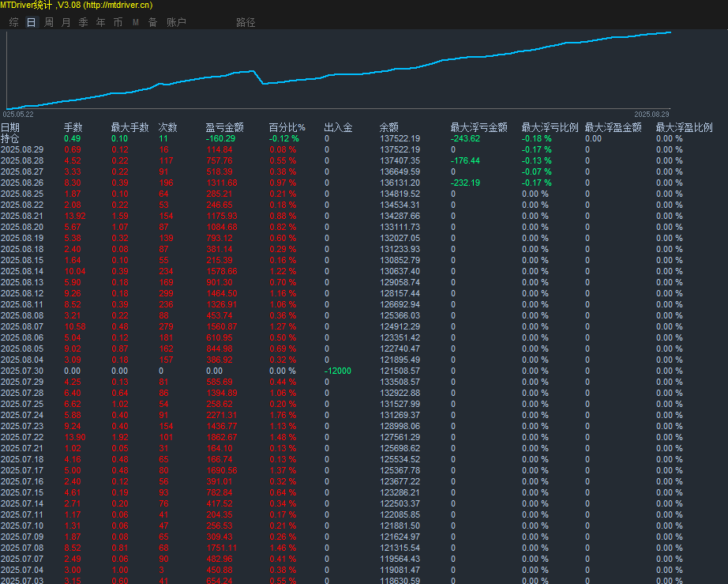Show the 年 yearly statistics tab
This screenshot has width=728, height=584.
tap(100, 22)
